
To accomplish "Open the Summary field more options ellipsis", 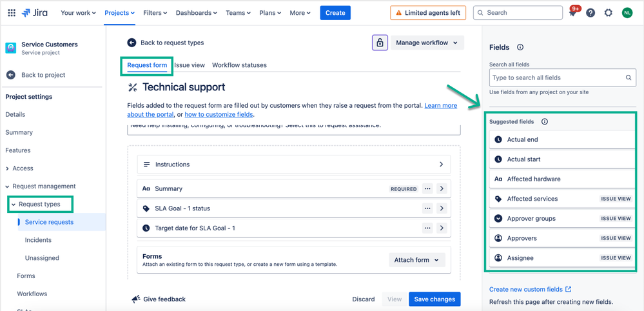I will point(427,188).
